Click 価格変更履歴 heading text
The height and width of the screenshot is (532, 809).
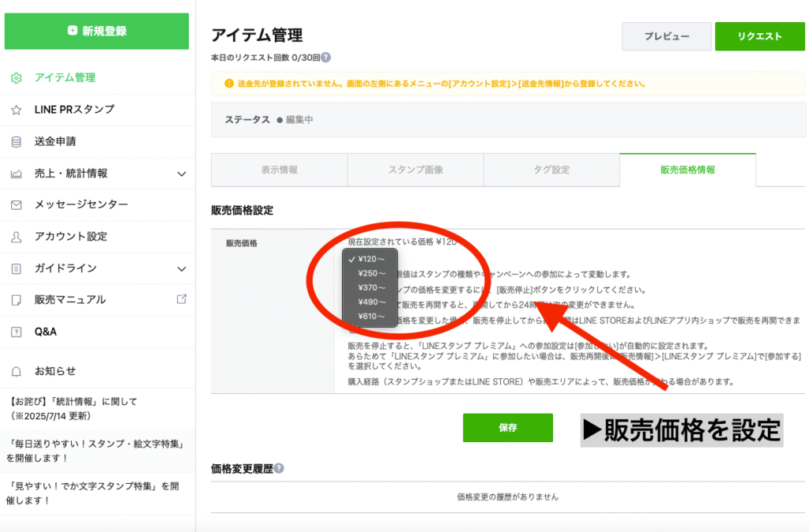tap(242, 469)
